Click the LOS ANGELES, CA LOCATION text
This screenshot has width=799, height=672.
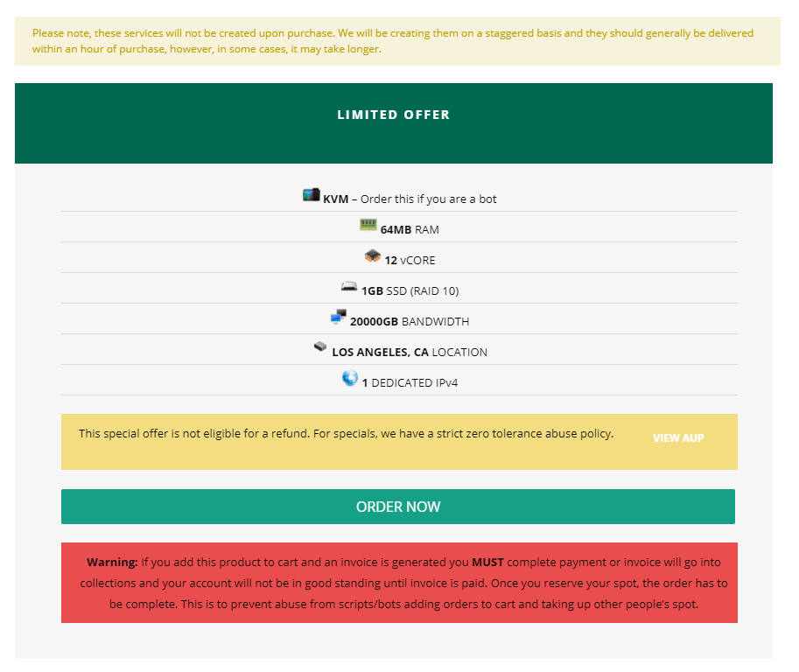point(410,352)
